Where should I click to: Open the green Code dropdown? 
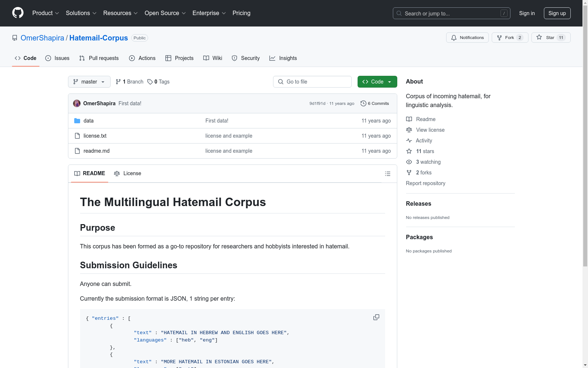point(377,82)
